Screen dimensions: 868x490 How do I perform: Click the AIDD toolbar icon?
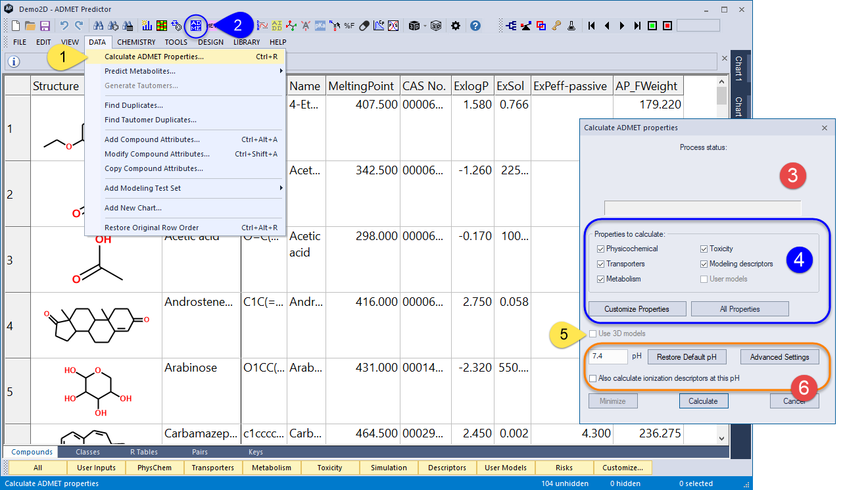[x=277, y=26]
